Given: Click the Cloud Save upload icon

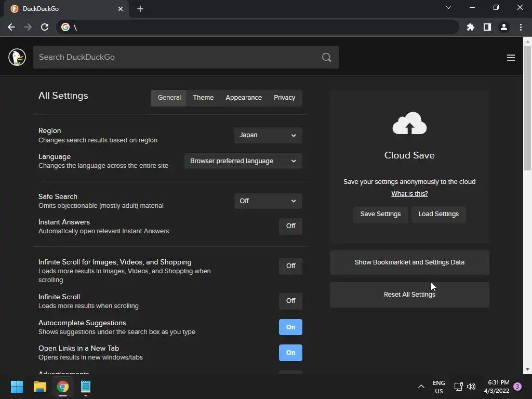Looking at the screenshot, I should [x=409, y=123].
